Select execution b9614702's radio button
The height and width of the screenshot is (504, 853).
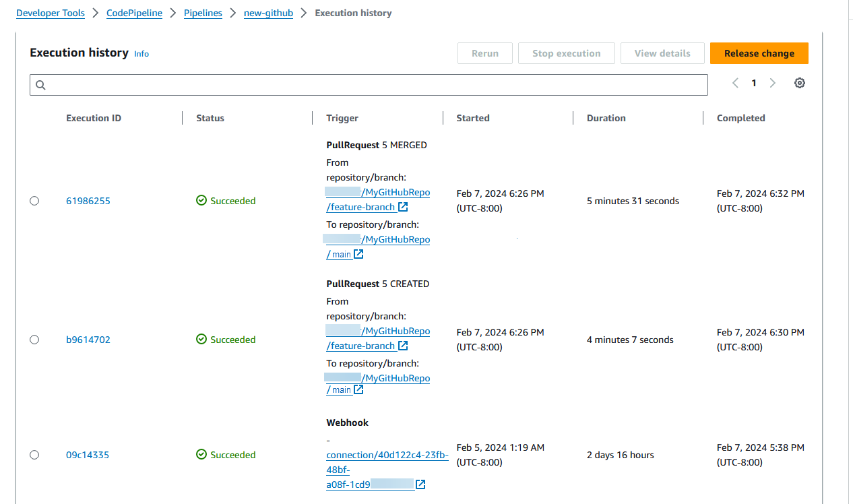tap(34, 340)
